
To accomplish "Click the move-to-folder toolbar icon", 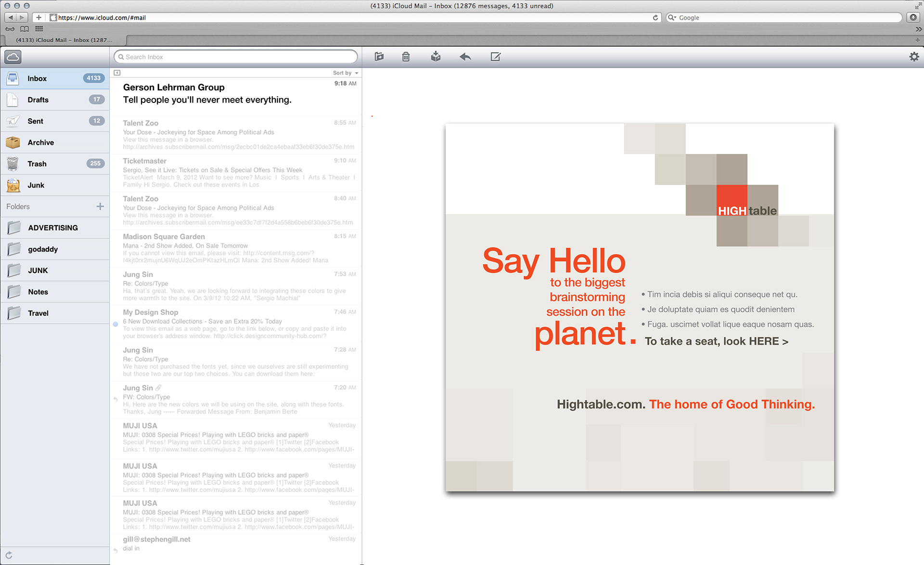I will 379,57.
